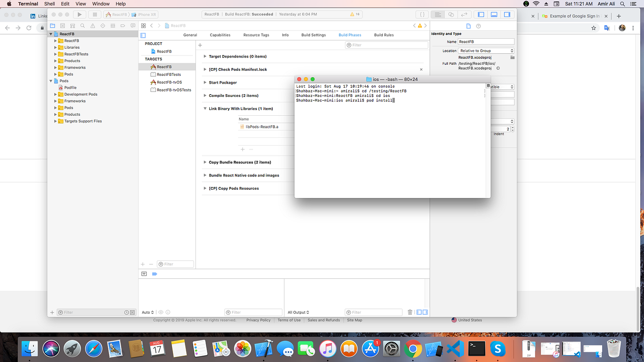The width and height of the screenshot is (644, 362).
Task: Open the related items grid menu
Action: tap(144, 26)
